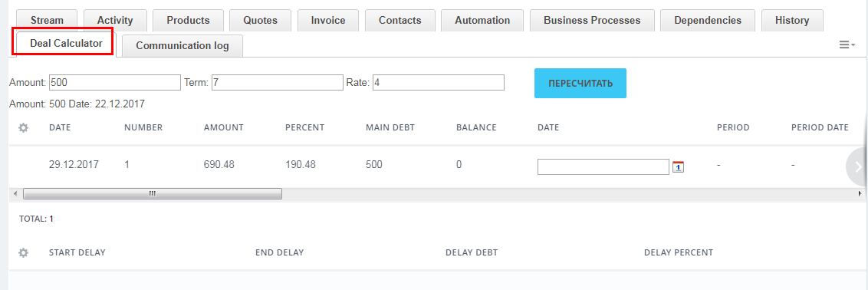Click into the Term input field

(x=278, y=82)
